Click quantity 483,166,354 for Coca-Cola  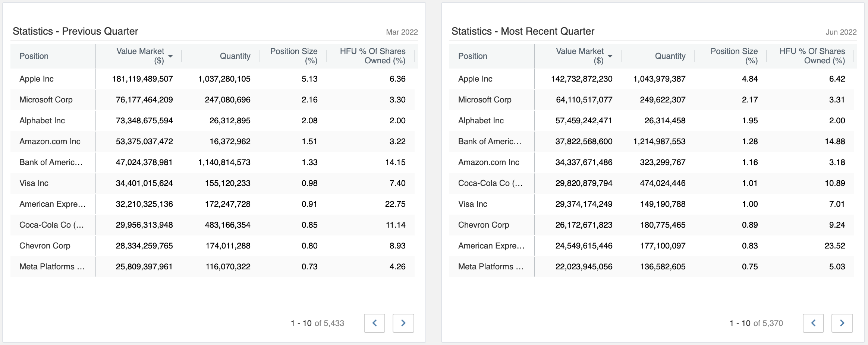[228, 225]
